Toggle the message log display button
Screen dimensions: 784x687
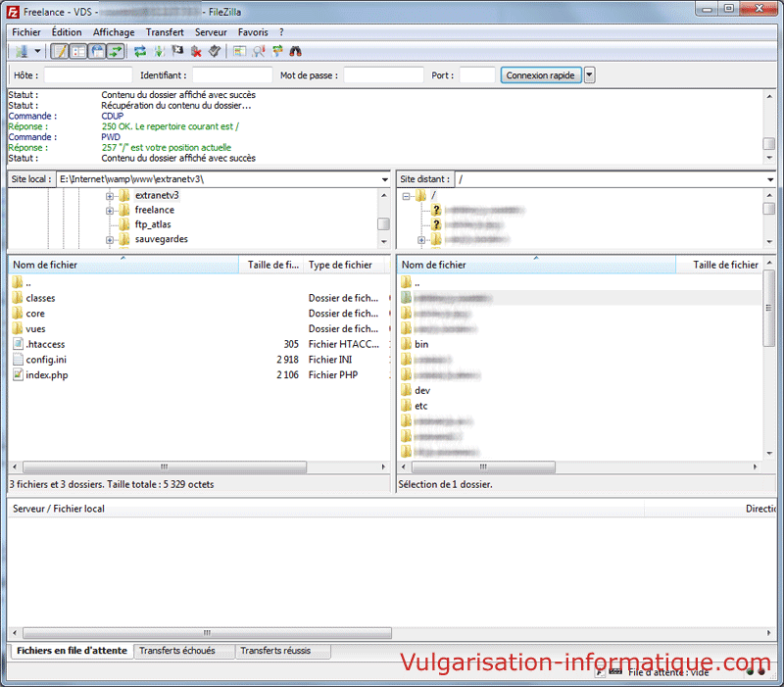[x=60, y=51]
